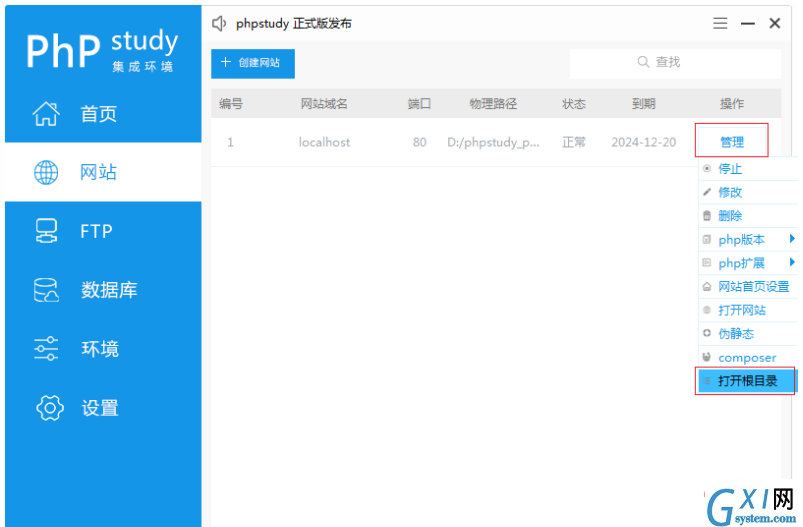
Task: Click the 物理路径 column header
Action: click(493, 103)
